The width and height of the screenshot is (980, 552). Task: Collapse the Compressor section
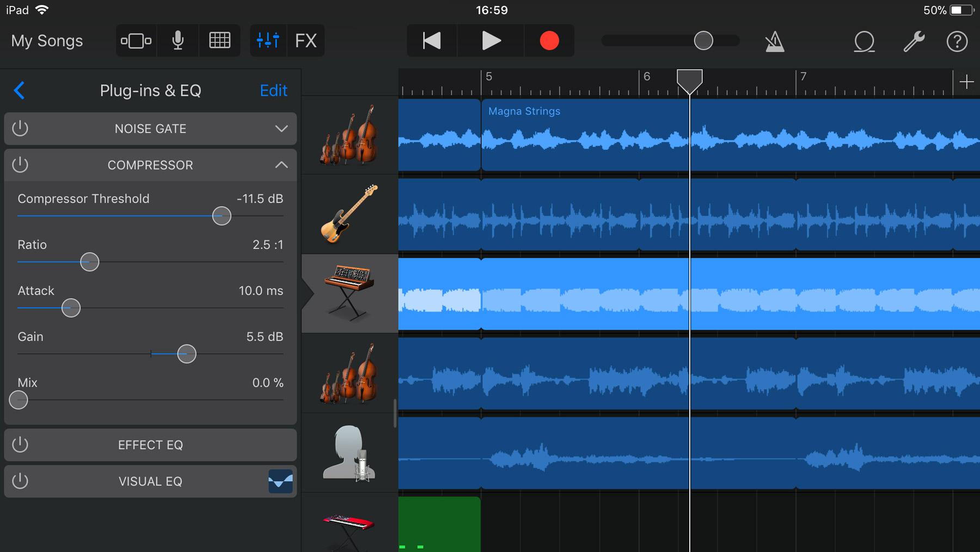pos(281,165)
